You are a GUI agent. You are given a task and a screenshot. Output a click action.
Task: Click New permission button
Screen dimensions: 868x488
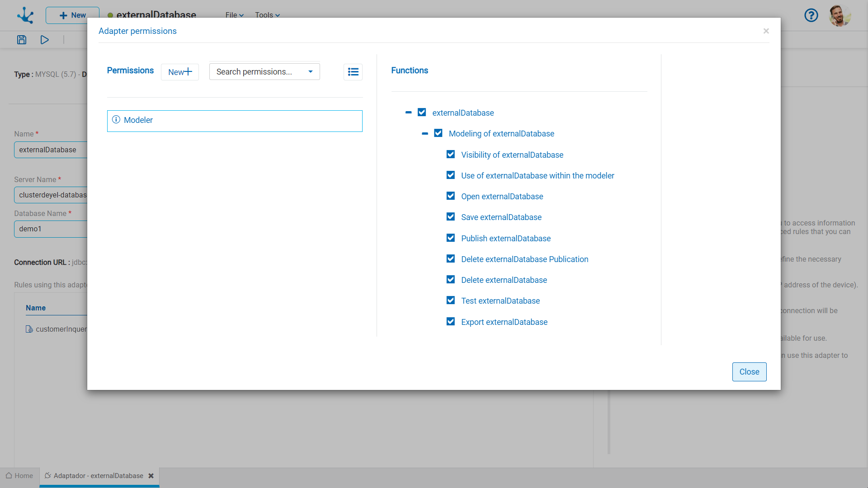point(180,72)
